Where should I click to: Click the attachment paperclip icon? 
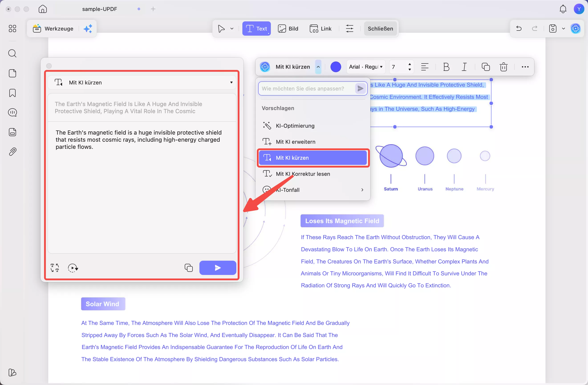click(12, 152)
